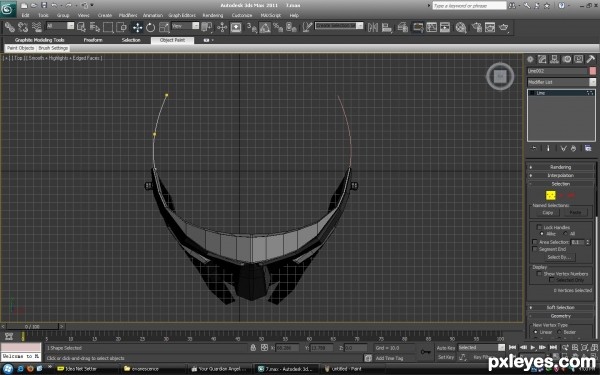600x375 pixels.
Task: Select the Bezier new vertex type
Action: 559,332
